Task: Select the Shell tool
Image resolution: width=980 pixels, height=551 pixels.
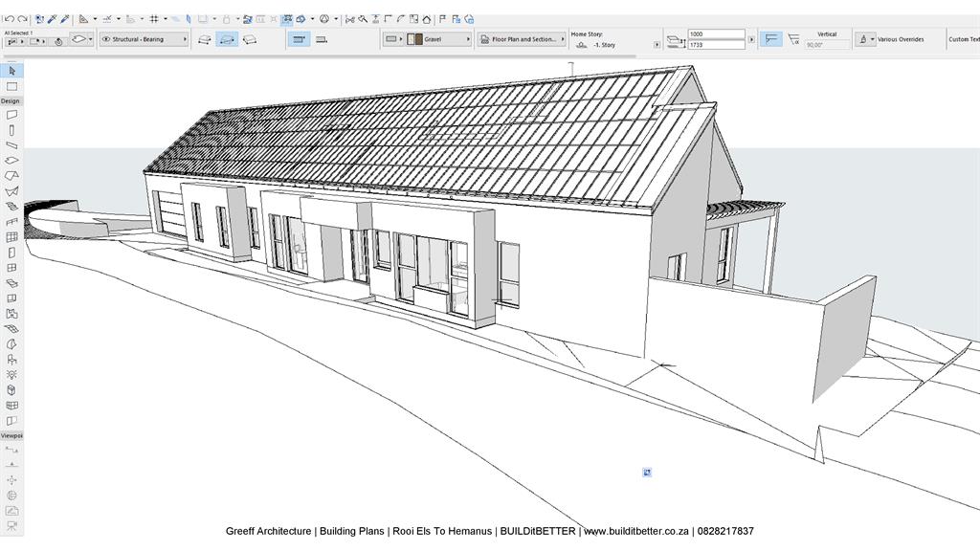Action: click(x=11, y=191)
